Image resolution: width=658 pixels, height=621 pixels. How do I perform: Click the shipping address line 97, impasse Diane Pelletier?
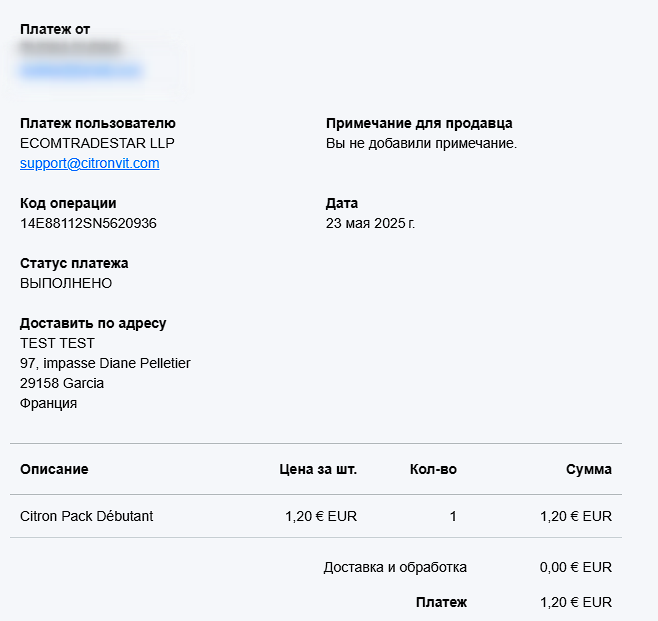(105, 363)
